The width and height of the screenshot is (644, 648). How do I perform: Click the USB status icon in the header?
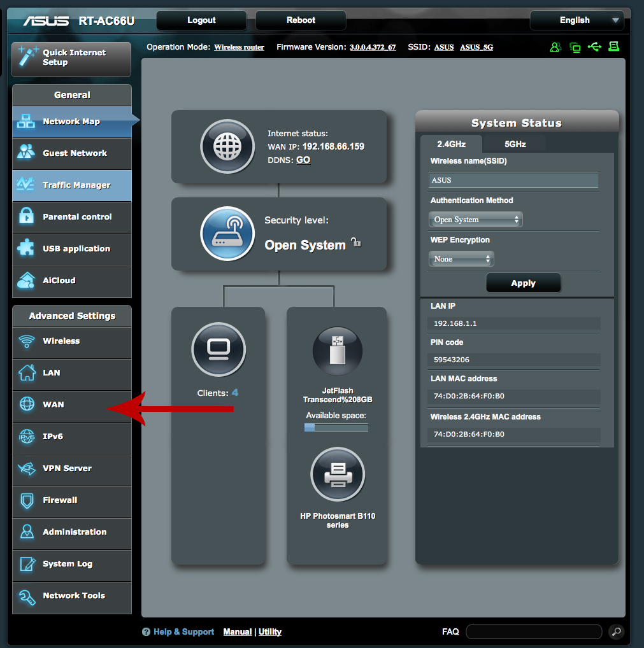tap(594, 46)
